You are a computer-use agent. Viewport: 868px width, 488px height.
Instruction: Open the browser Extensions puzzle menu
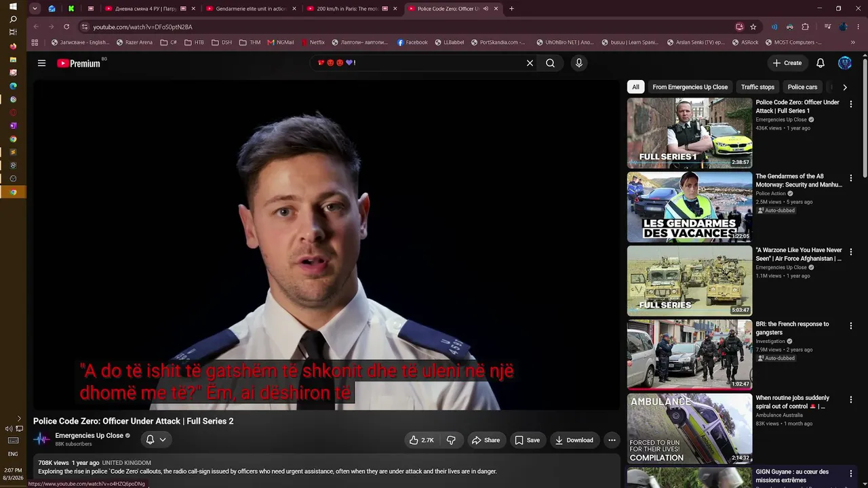click(x=805, y=26)
